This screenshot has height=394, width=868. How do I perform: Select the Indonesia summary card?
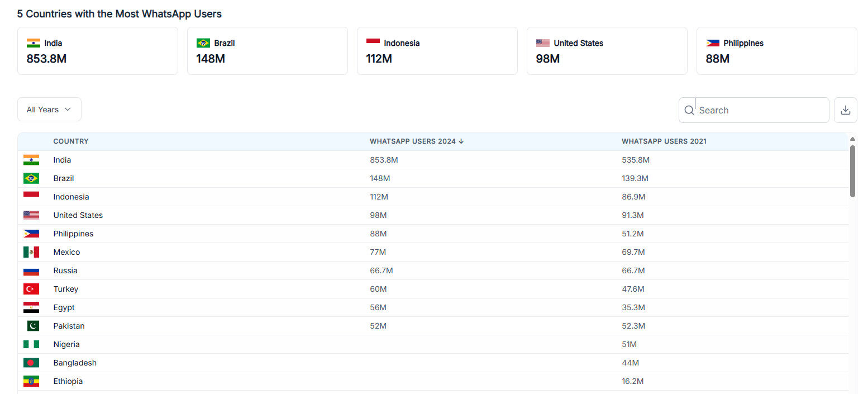point(437,50)
